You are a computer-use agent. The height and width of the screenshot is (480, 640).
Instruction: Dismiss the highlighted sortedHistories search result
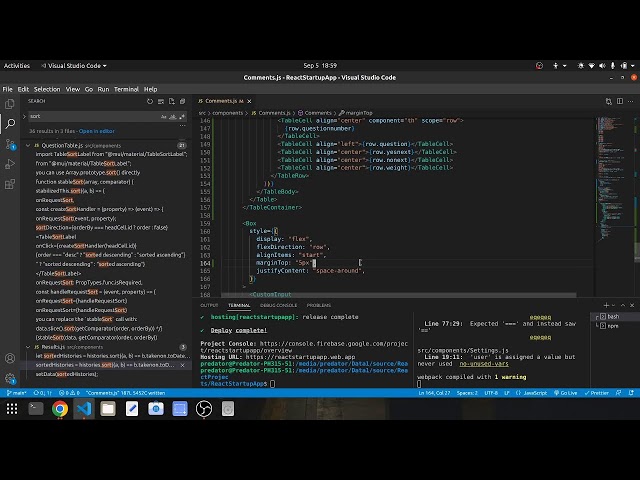click(182, 365)
